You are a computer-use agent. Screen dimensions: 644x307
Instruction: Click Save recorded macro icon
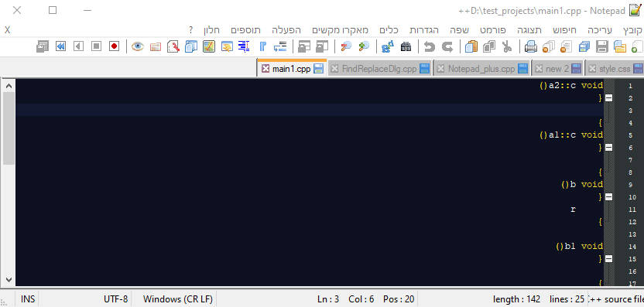pyautogui.click(x=43, y=46)
